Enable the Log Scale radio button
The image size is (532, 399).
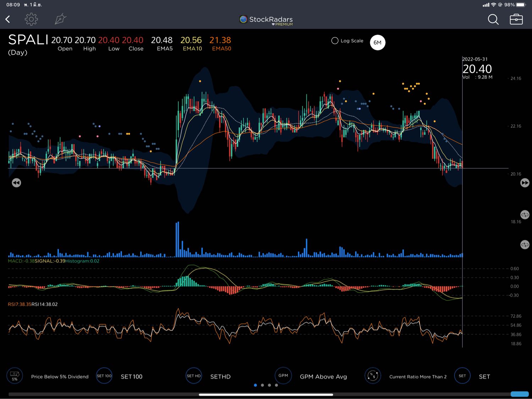335,41
